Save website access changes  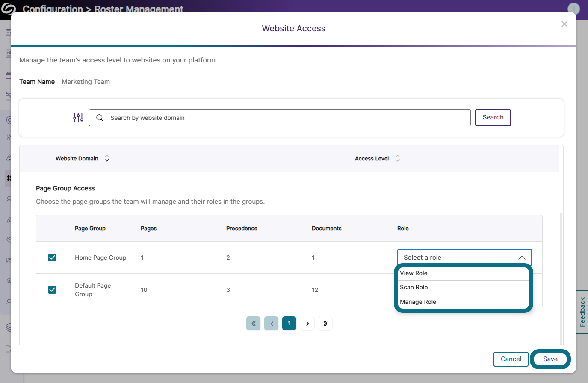pyautogui.click(x=550, y=359)
